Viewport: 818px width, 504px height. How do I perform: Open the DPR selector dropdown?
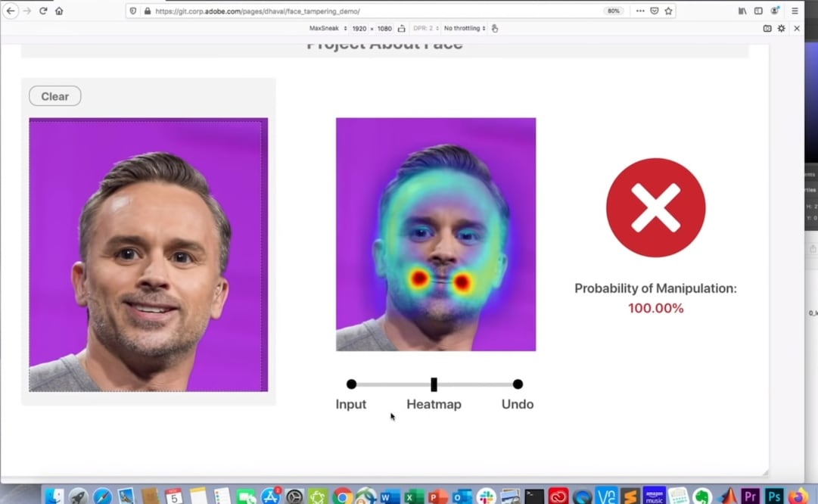coord(424,29)
